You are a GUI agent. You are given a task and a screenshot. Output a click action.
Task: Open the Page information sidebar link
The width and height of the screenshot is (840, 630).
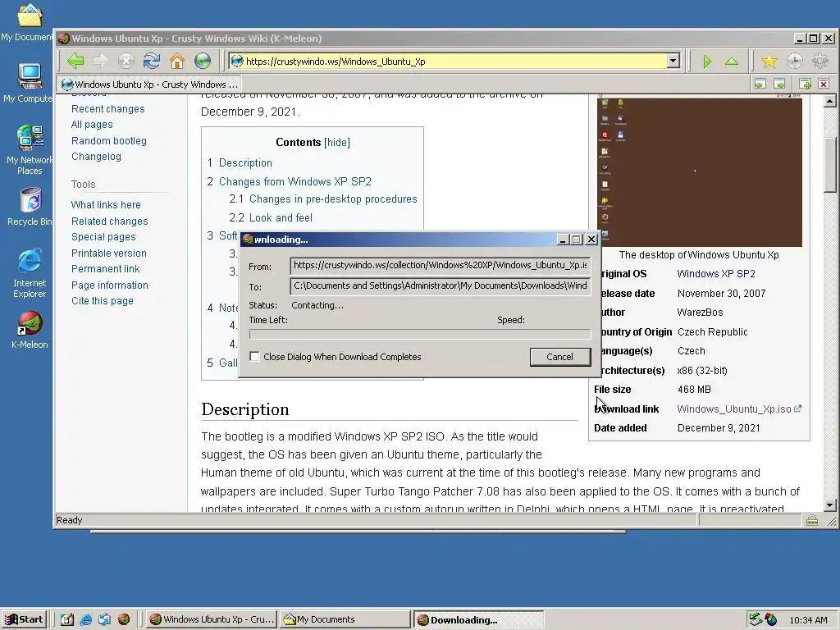(110, 285)
